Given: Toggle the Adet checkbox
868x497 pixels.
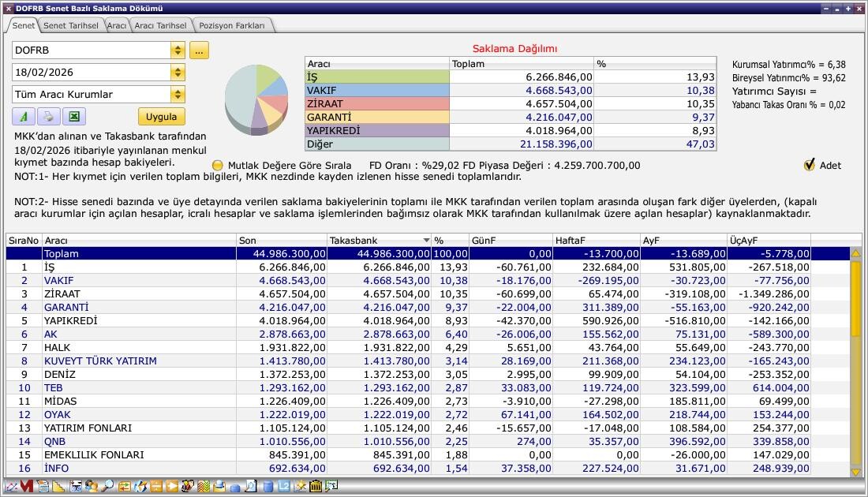Looking at the screenshot, I should [x=809, y=165].
